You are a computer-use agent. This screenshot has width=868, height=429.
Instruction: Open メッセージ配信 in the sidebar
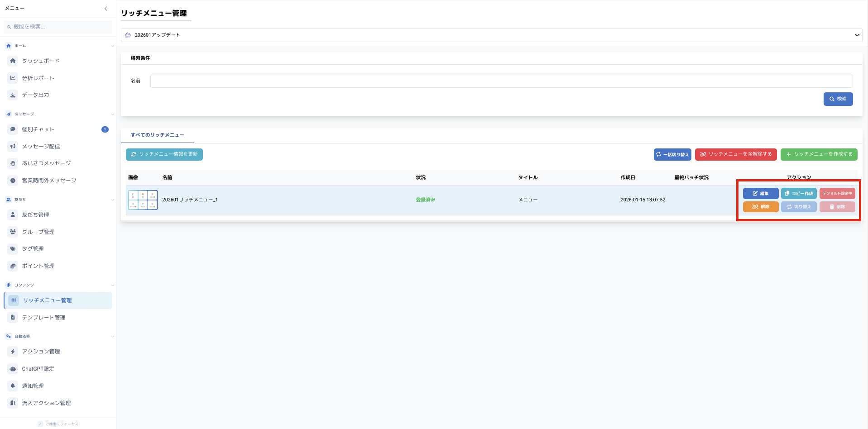41,147
